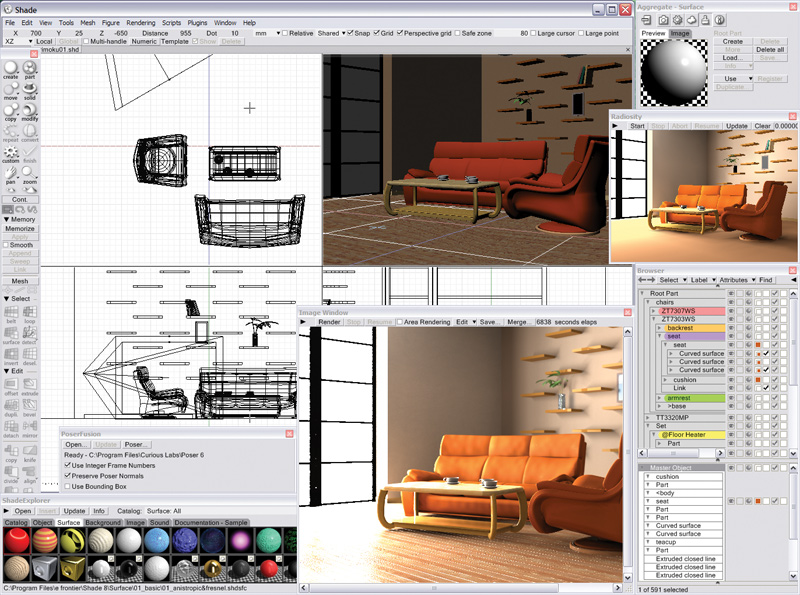Choose the solid tool

point(30,91)
